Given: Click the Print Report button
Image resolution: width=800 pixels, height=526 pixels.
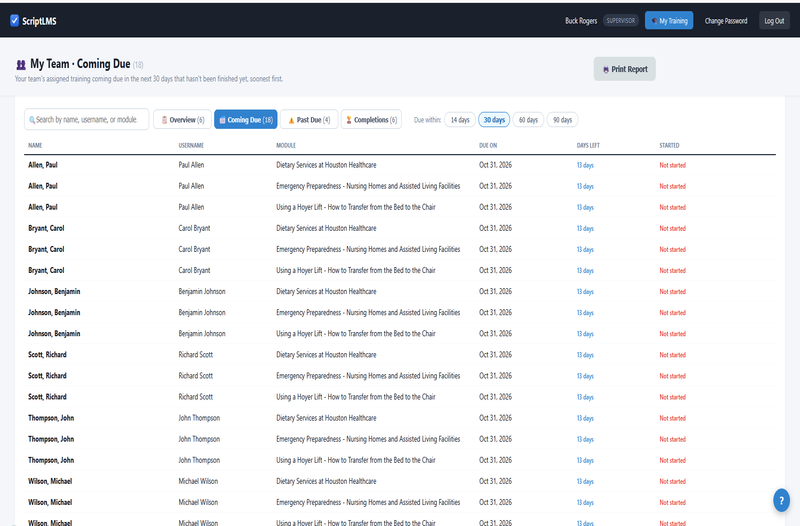Looking at the screenshot, I should 624,69.
